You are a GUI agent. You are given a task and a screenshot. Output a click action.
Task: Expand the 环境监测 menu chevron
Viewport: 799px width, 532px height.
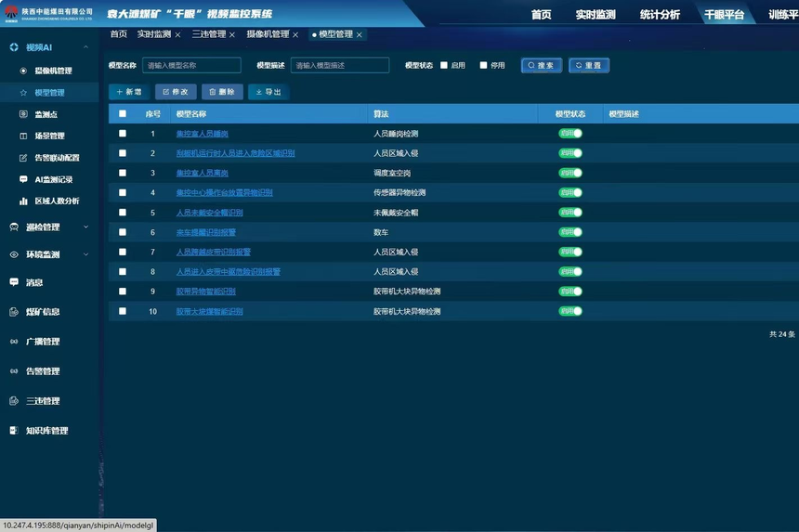click(85, 254)
